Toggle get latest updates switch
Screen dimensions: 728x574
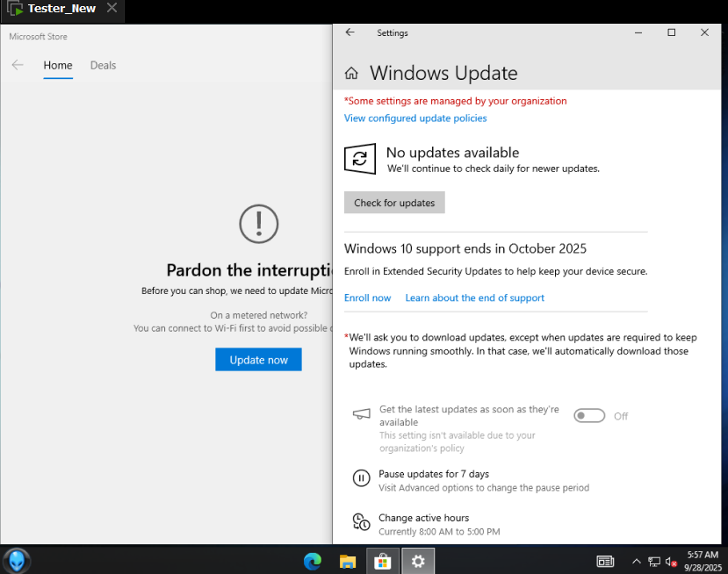coord(589,416)
